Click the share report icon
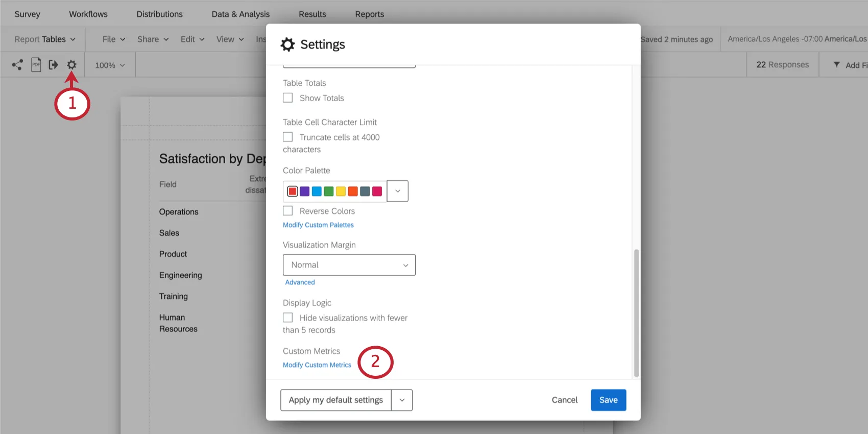This screenshot has width=868, height=434. [17, 65]
